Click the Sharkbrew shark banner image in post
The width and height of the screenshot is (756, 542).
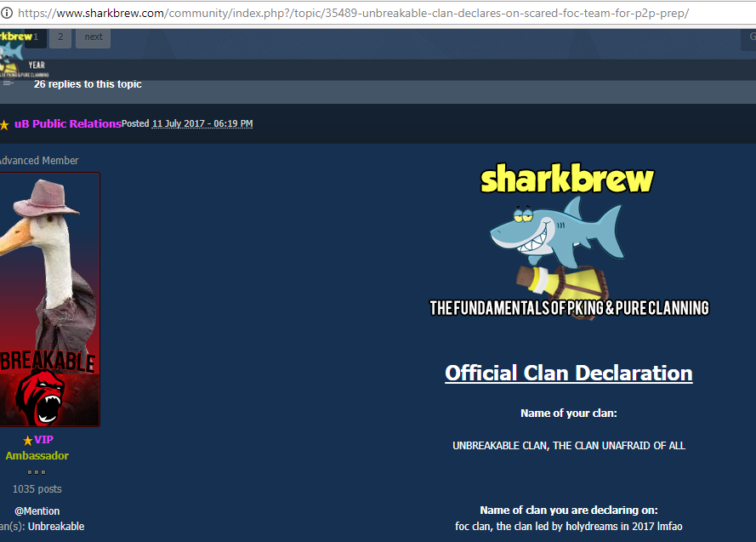point(569,240)
